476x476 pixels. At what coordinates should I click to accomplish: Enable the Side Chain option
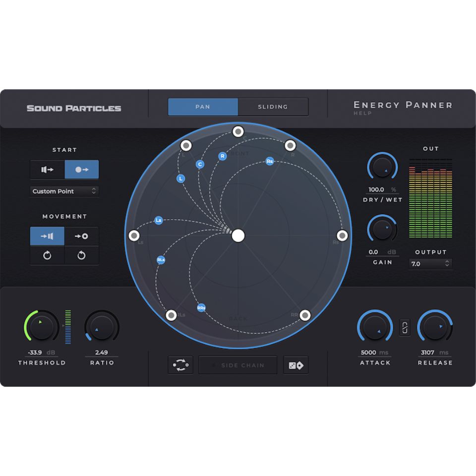pyautogui.click(x=238, y=365)
